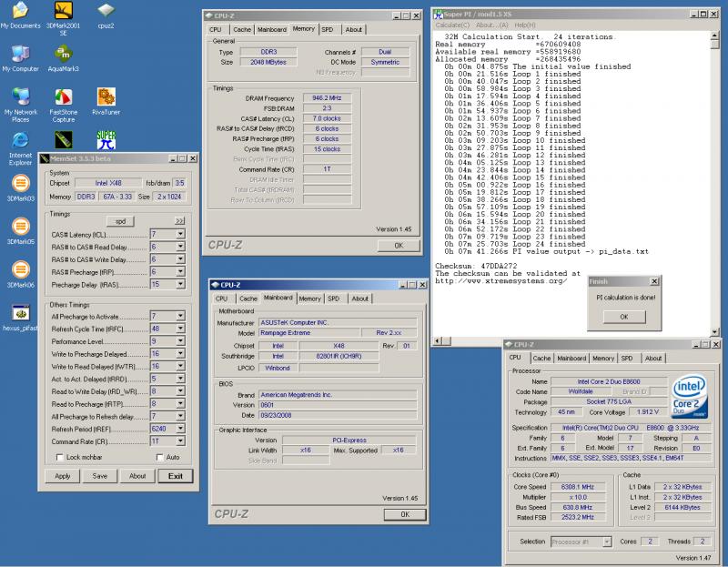This screenshot has width=728, height=567.
Task: Open the Calculate(C) menu in Super PI
Action: [x=452, y=25]
